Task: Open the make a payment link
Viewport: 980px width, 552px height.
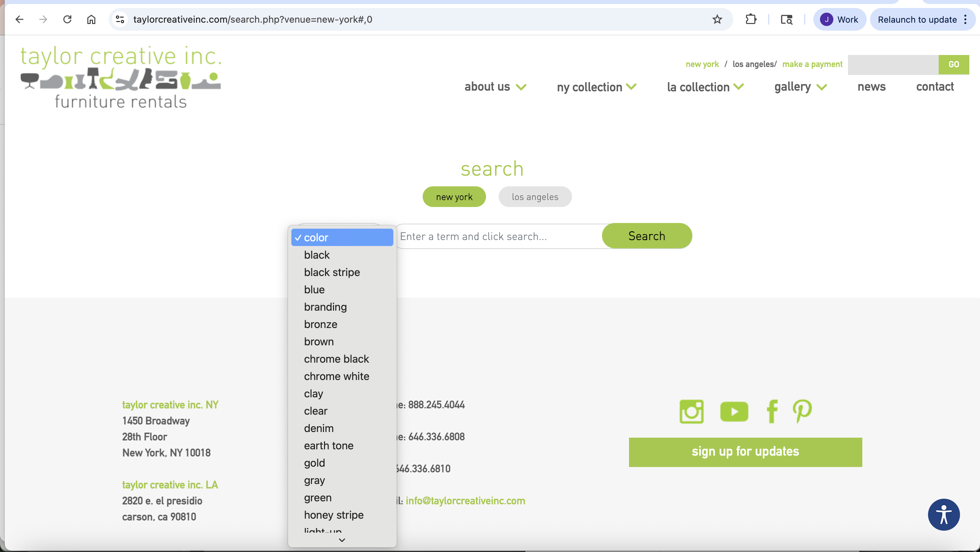Action: 812,64
